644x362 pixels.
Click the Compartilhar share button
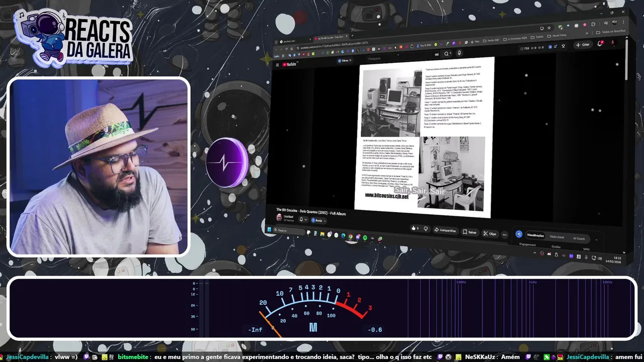point(445,230)
